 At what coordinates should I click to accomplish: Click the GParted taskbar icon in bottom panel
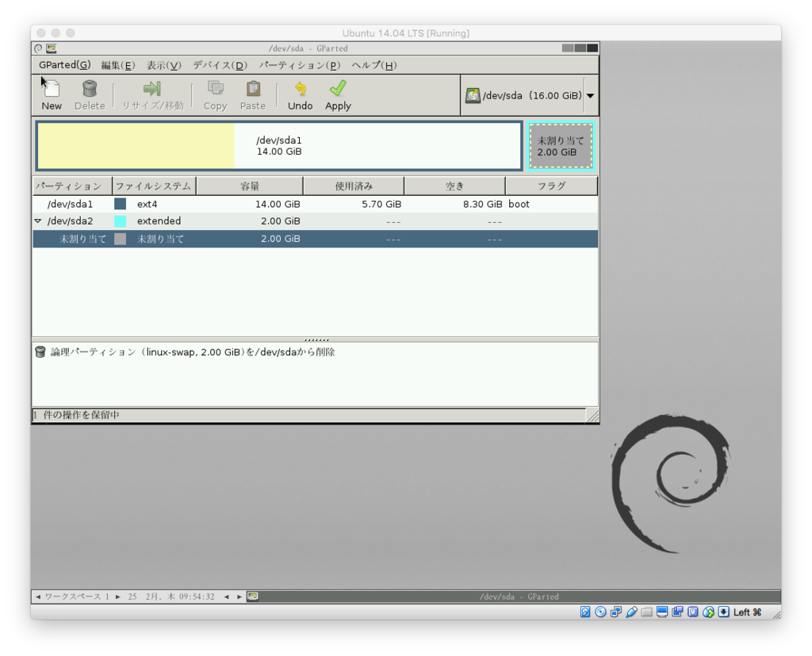click(253, 597)
